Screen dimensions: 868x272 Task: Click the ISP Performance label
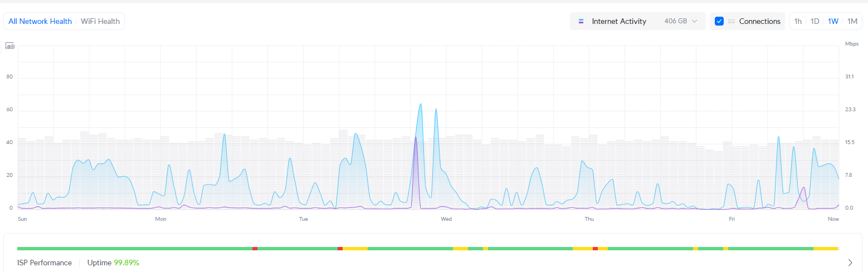click(x=45, y=263)
